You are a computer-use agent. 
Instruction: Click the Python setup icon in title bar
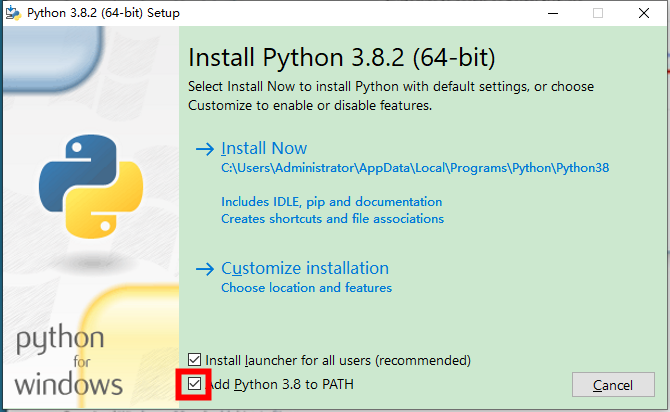[13, 13]
